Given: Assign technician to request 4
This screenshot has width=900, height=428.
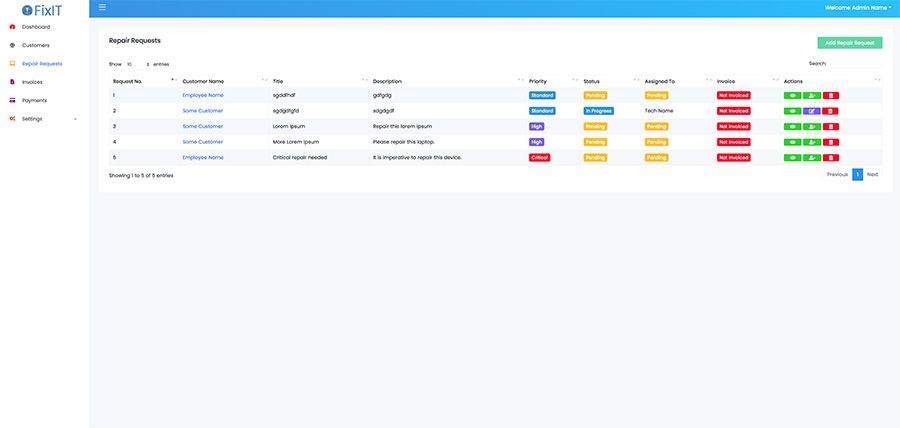Looking at the screenshot, I should click(x=812, y=142).
